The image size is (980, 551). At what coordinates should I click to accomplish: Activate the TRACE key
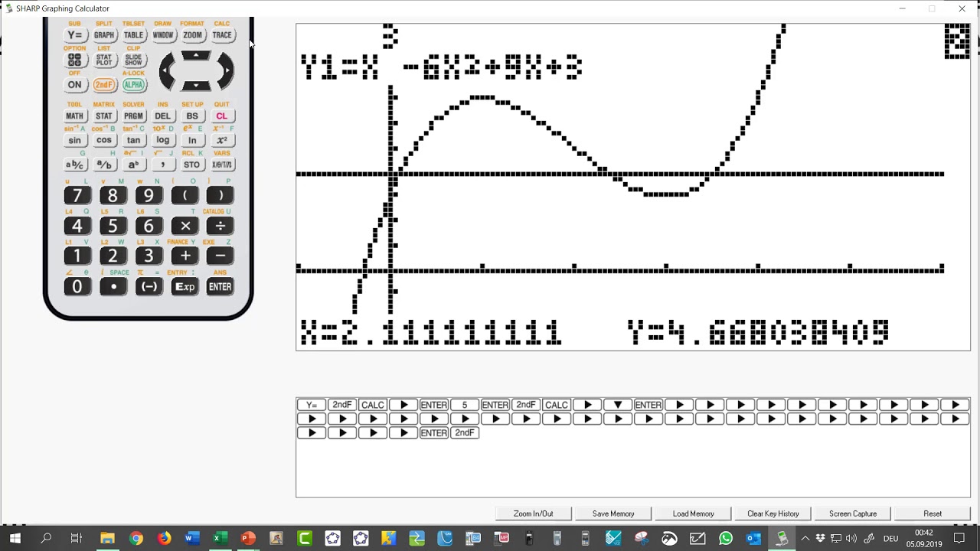click(222, 35)
